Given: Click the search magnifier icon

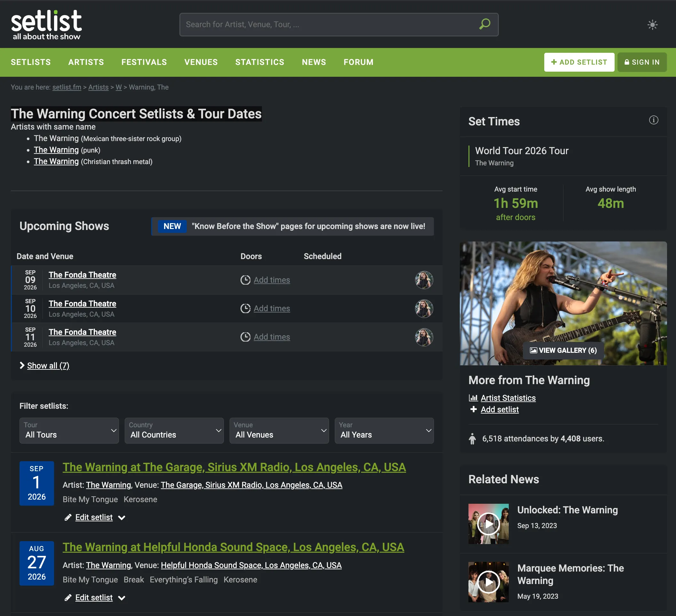Looking at the screenshot, I should (484, 24).
